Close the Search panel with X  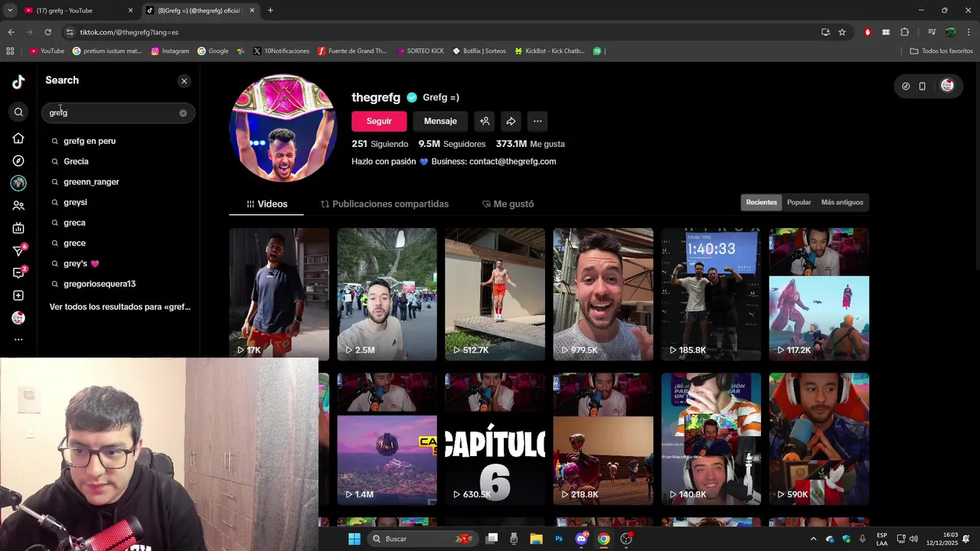click(x=184, y=81)
